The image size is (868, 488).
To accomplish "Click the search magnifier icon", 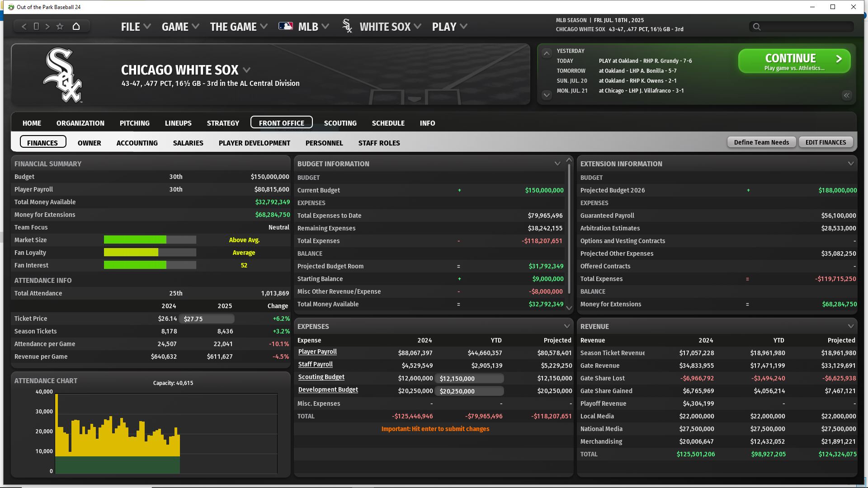I will [x=757, y=27].
